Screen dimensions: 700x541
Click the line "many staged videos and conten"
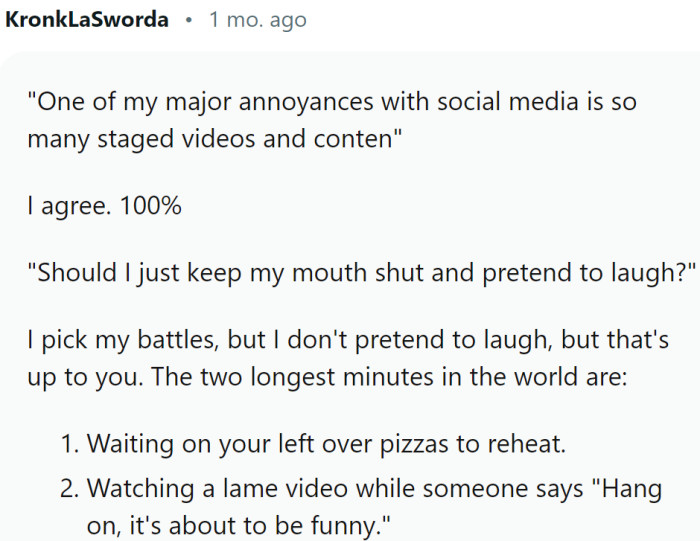(x=215, y=139)
